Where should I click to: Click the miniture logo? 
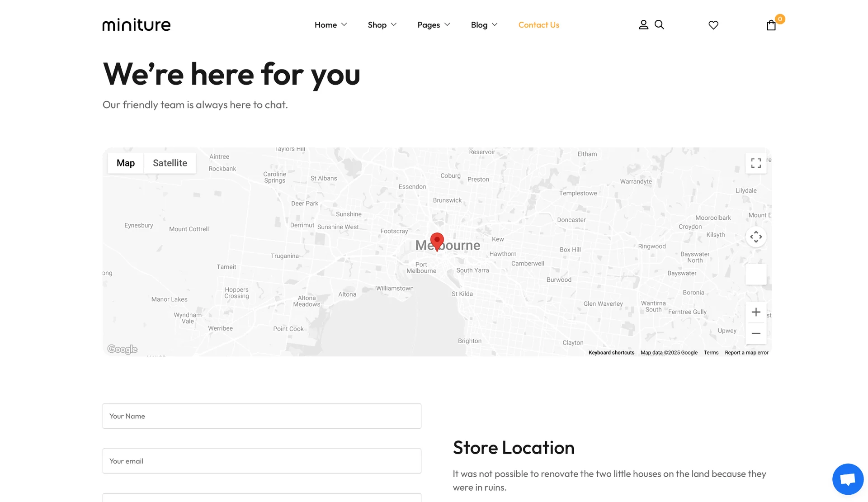(x=137, y=25)
